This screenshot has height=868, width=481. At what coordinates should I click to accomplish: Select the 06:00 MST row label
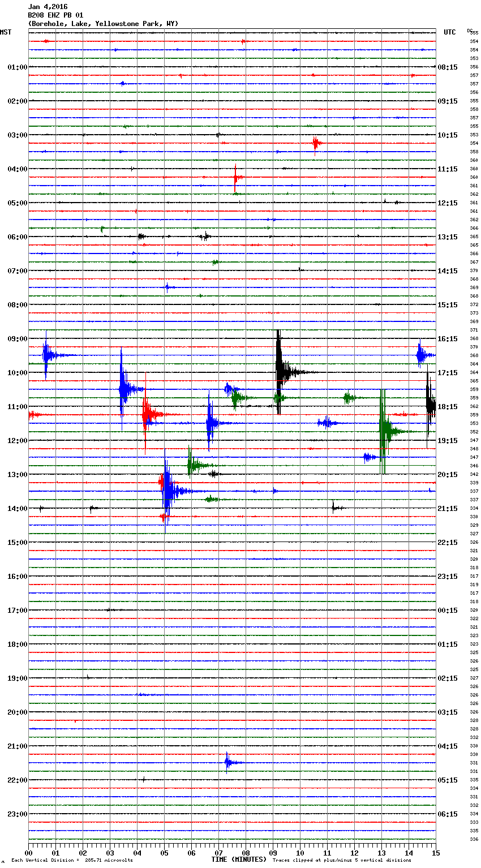tap(18, 237)
